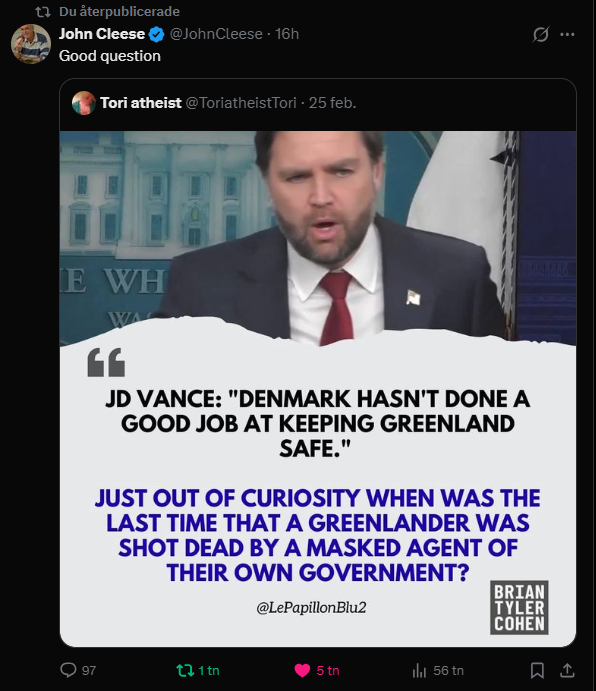Open the @ToriatheistTori handle

point(241,103)
